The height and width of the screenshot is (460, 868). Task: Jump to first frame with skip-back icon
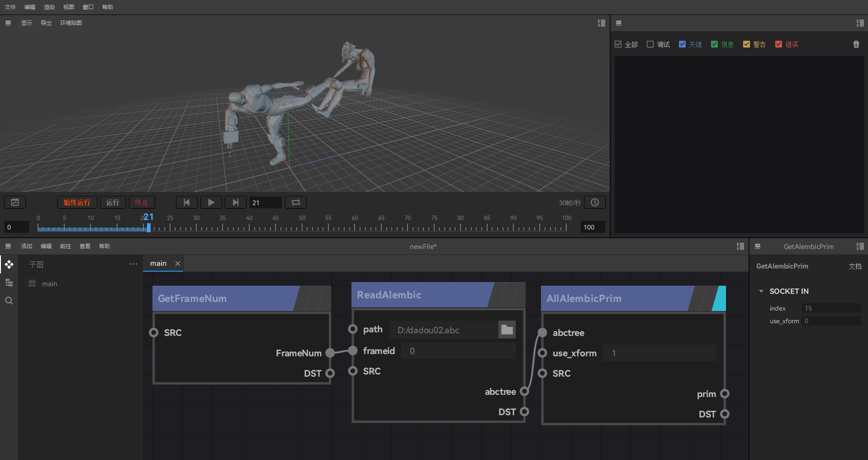coord(186,202)
